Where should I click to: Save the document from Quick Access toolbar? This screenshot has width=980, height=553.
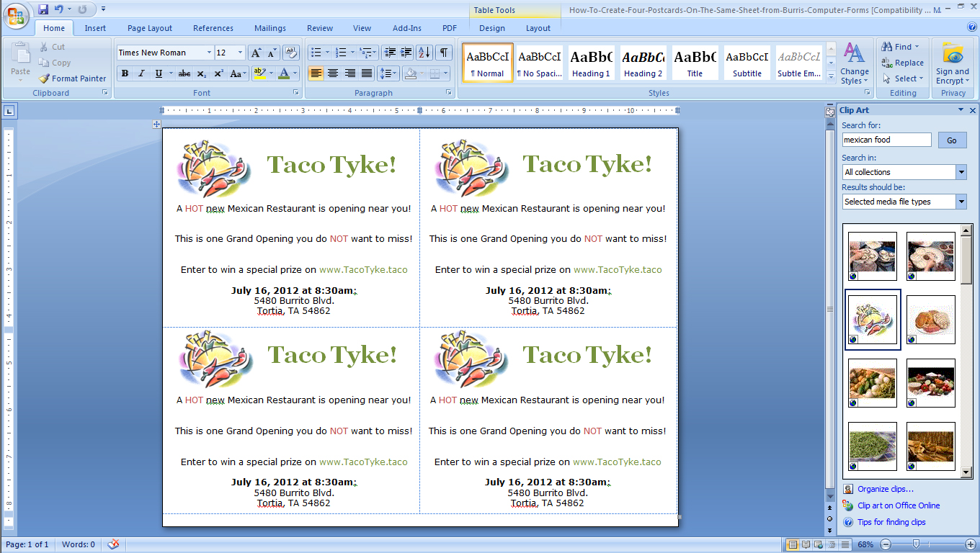43,9
